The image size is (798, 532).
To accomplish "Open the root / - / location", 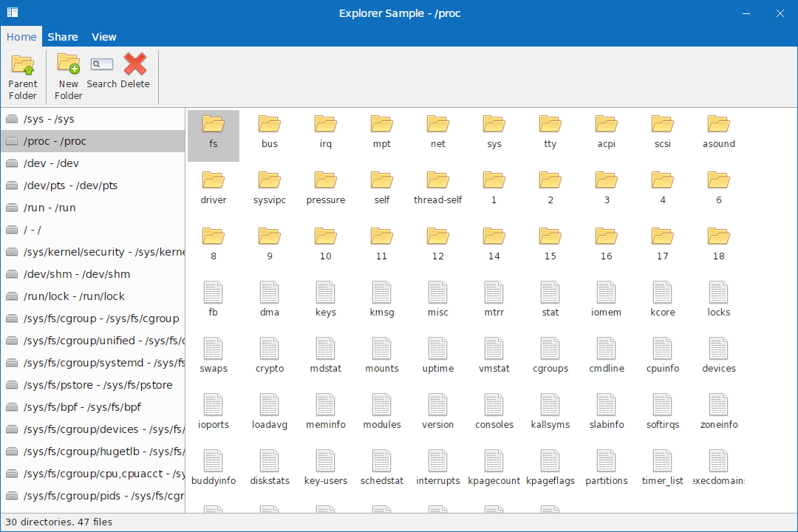I will pos(92,230).
